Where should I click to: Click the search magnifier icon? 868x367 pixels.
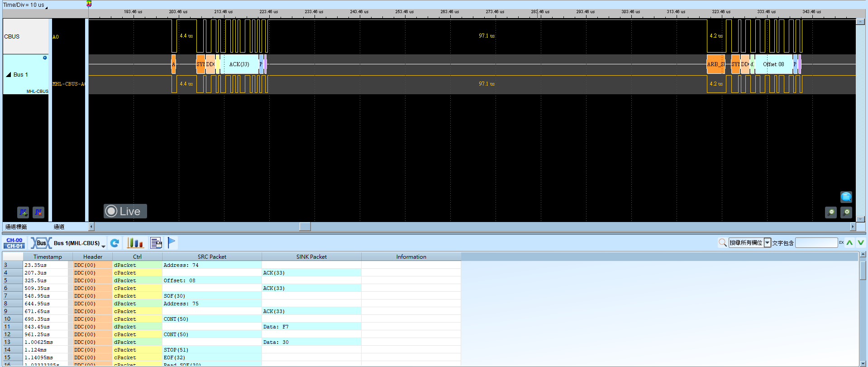(x=723, y=243)
